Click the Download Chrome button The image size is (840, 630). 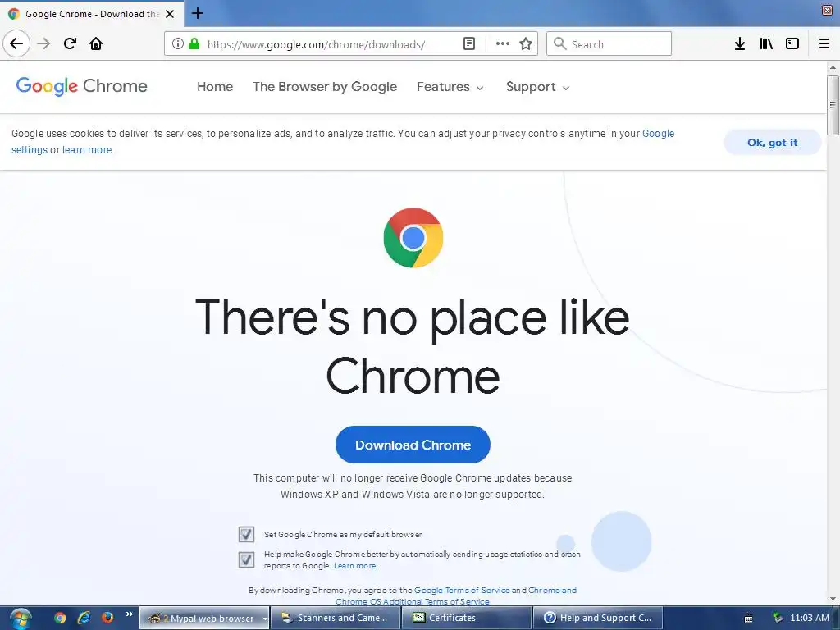coord(413,445)
